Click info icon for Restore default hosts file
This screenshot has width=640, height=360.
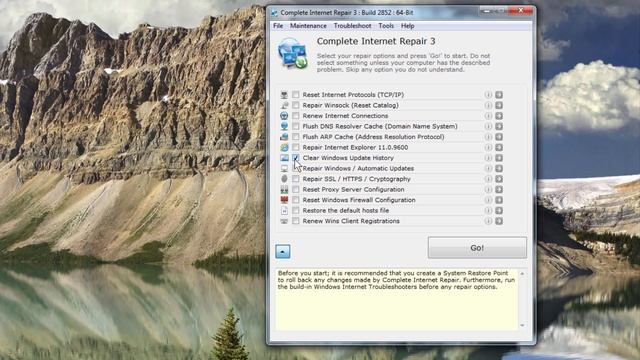488,211
